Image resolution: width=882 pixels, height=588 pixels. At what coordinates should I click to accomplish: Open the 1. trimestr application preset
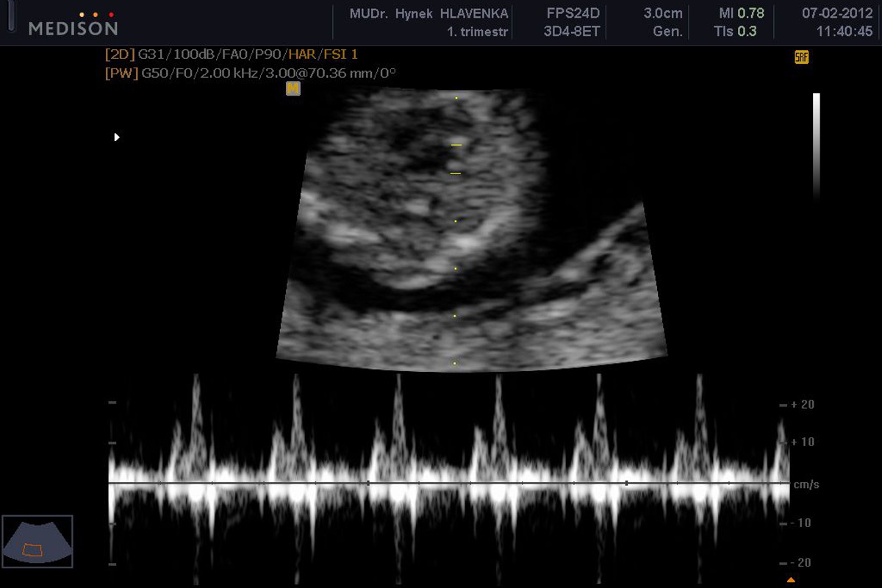pos(478,32)
